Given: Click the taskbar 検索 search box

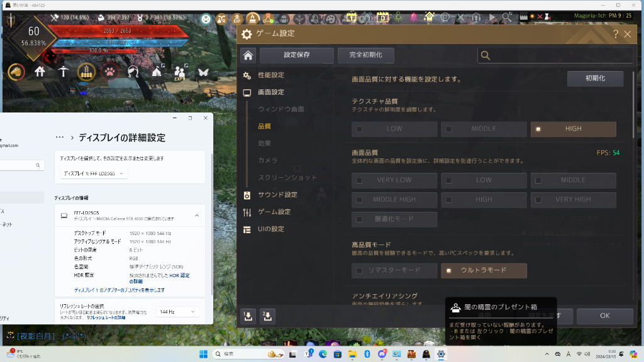Looking at the screenshot, I should (248, 354).
